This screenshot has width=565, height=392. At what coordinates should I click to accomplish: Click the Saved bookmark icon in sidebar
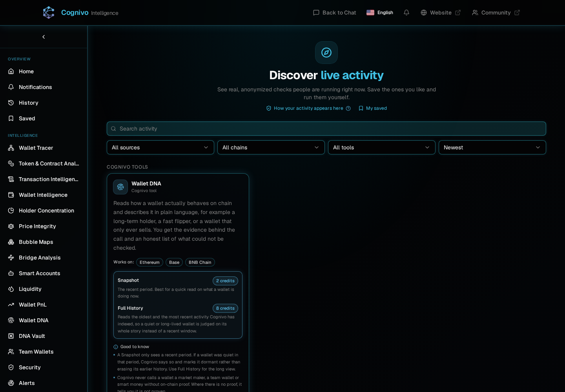[11, 118]
